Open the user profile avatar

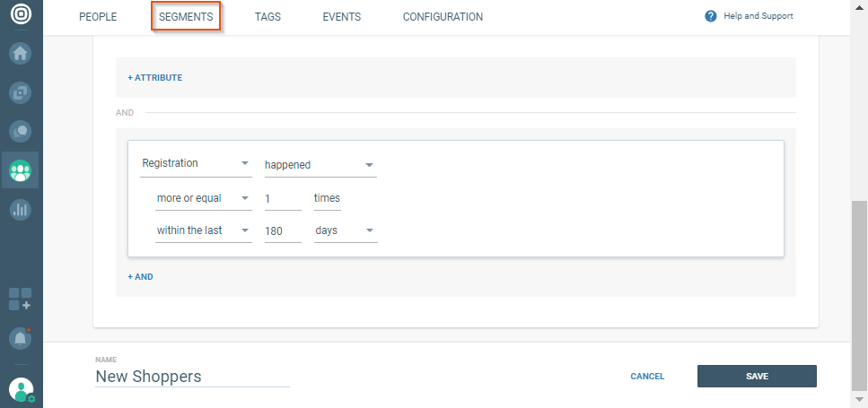click(21, 389)
